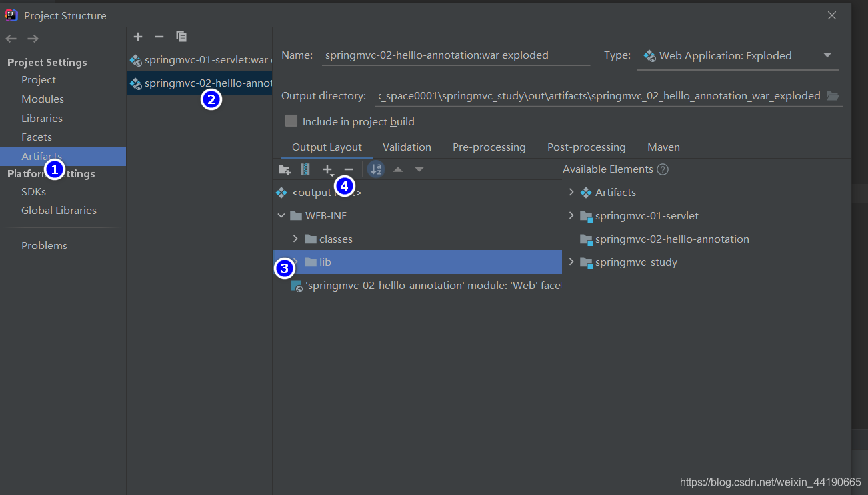Screen dimensions: 868x495
Task: Move selected element down
Action: click(419, 169)
